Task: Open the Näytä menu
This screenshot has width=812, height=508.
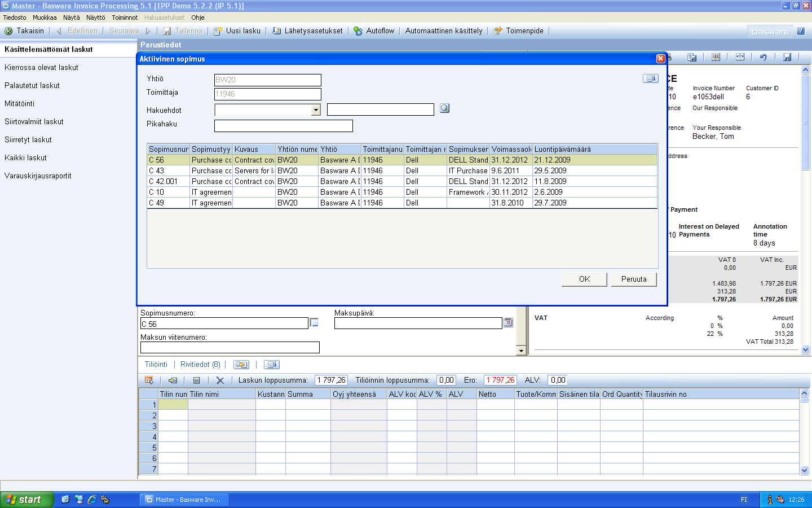Action: 72,17
